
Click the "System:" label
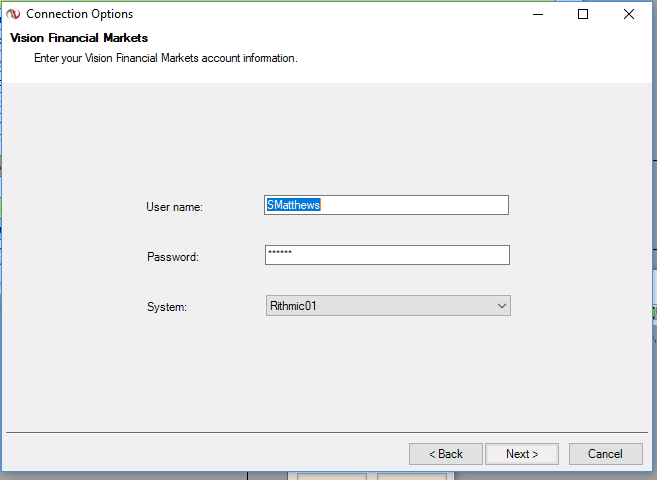[167, 307]
